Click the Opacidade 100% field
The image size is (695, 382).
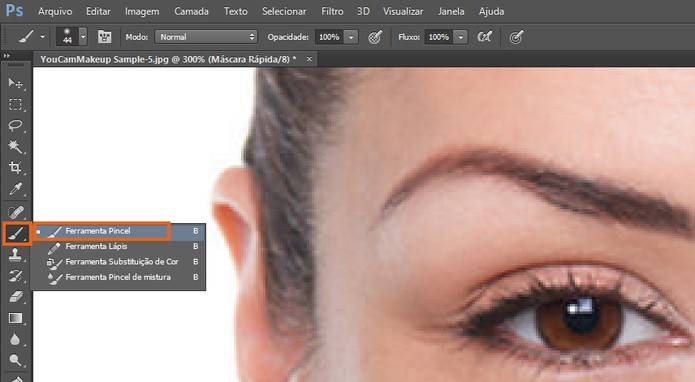[x=329, y=37]
